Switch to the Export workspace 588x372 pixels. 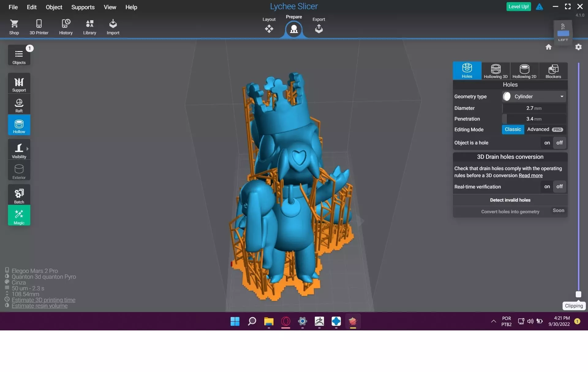pyautogui.click(x=319, y=25)
